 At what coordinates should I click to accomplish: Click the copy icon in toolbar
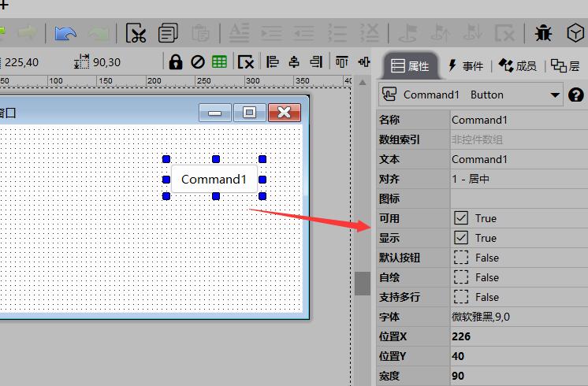point(168,33)
